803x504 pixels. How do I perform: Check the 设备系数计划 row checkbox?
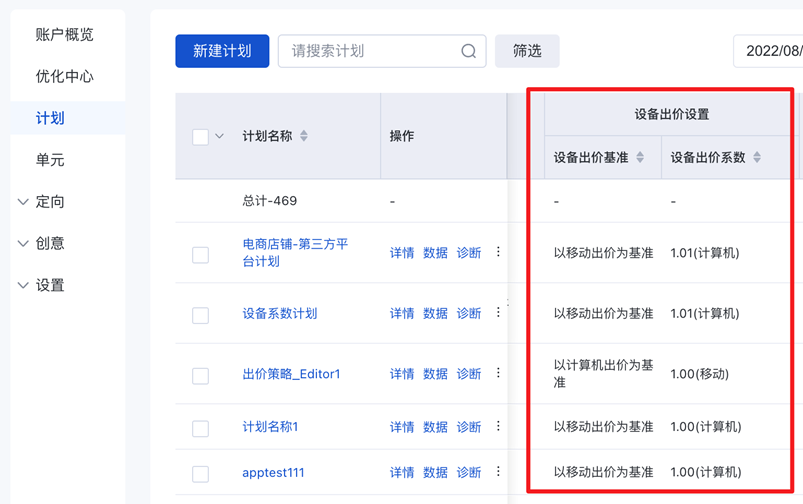(x=200, y=315)
